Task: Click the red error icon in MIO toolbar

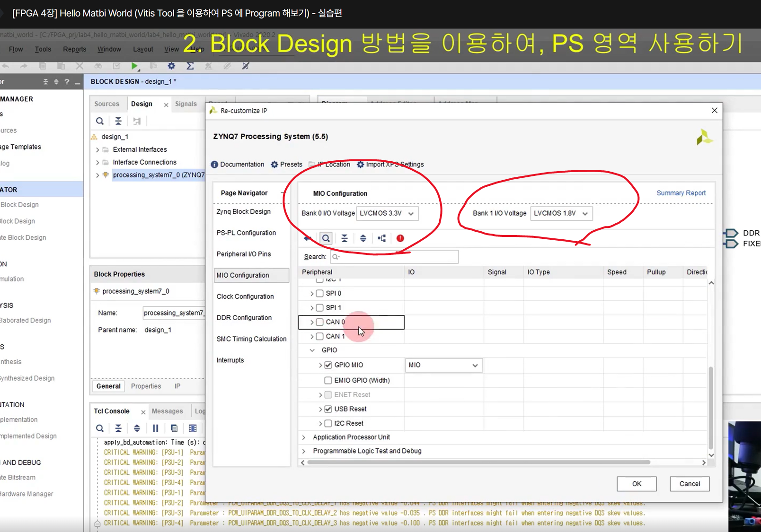Action: point(400,238)
